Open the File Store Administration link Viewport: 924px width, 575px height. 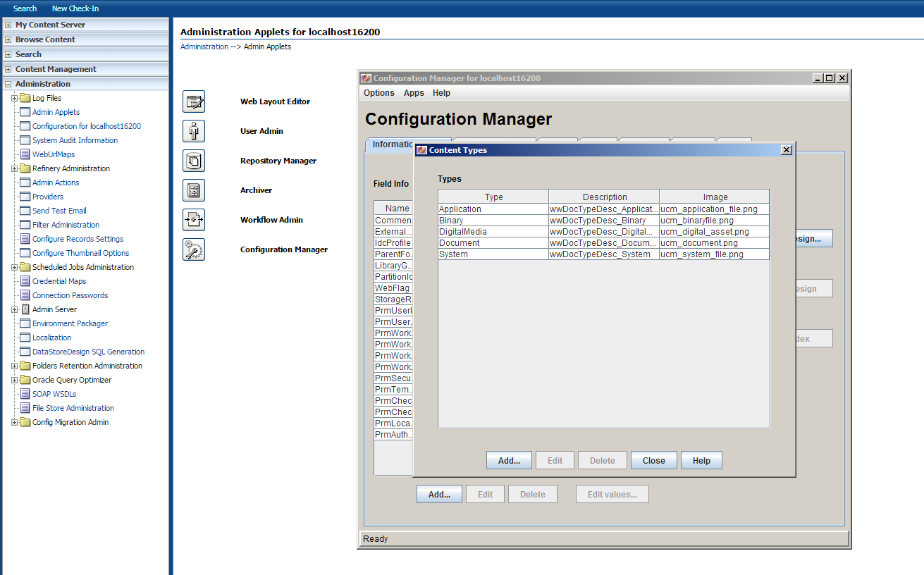click(x=73, y=408)
